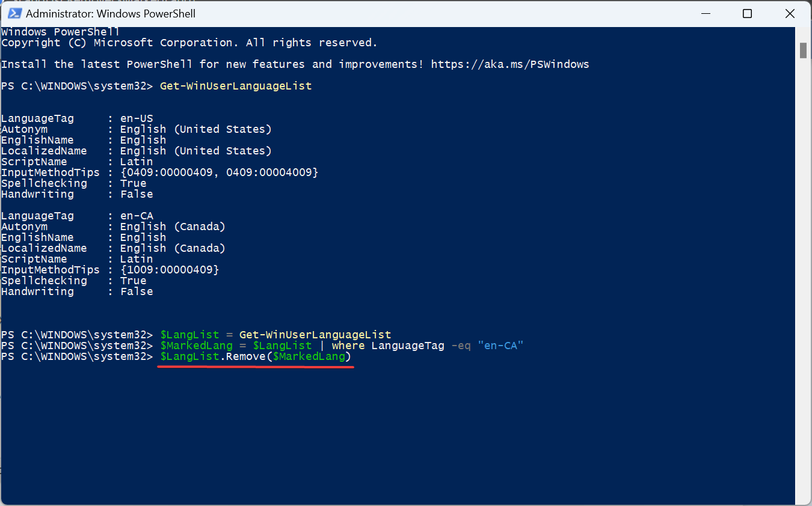Click the underlined $LangList.Remove($MarkedLang) command

pyautogui.click(x=254, y=356)
